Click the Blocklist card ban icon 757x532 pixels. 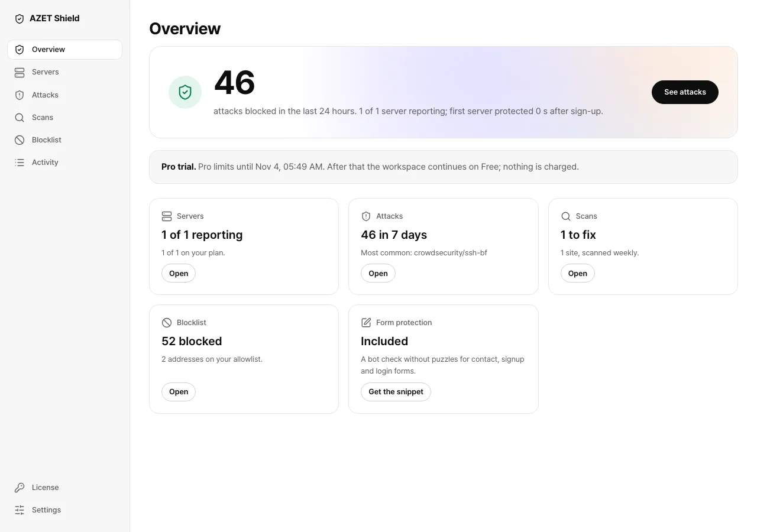(167, 323)
